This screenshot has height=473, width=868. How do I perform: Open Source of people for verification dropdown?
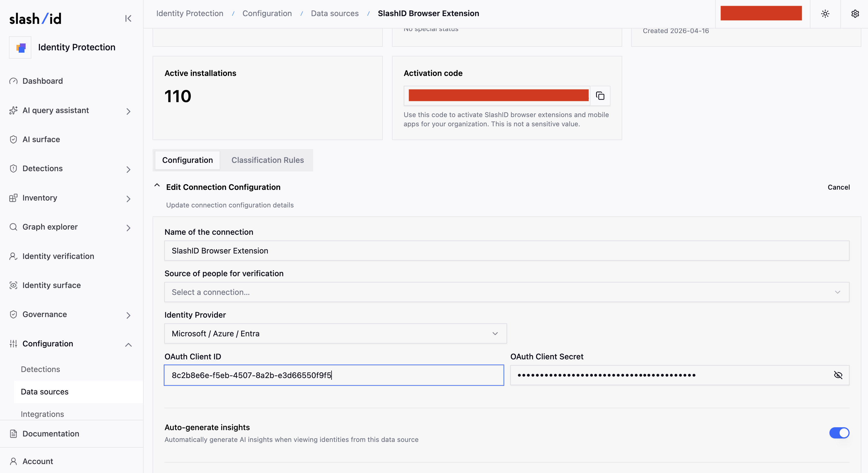click(x=507, y=292)
